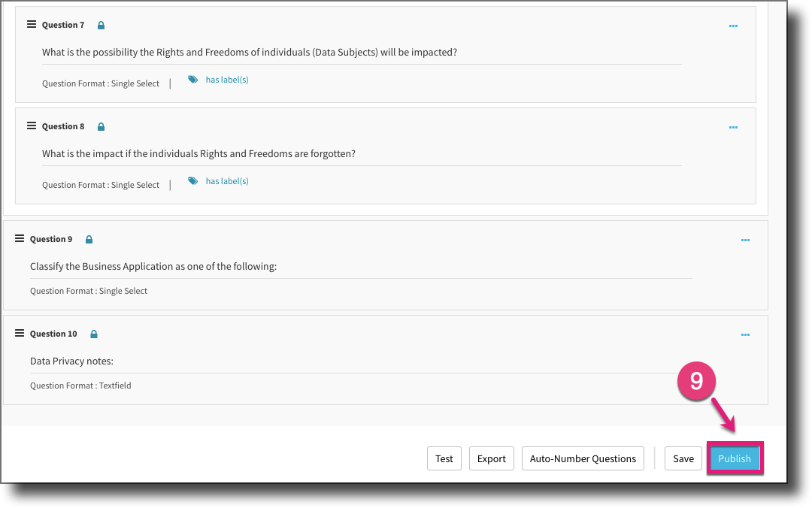Toggle the lock on Question 7

101,24
